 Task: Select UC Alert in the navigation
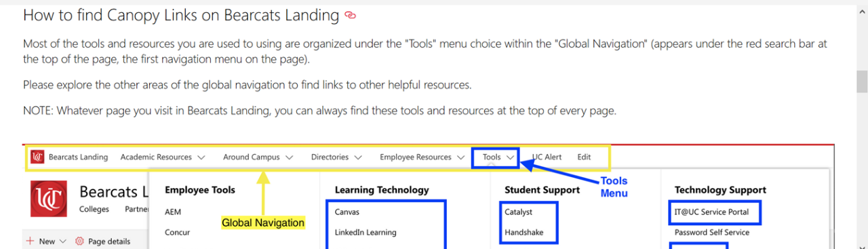coord(547,157)
